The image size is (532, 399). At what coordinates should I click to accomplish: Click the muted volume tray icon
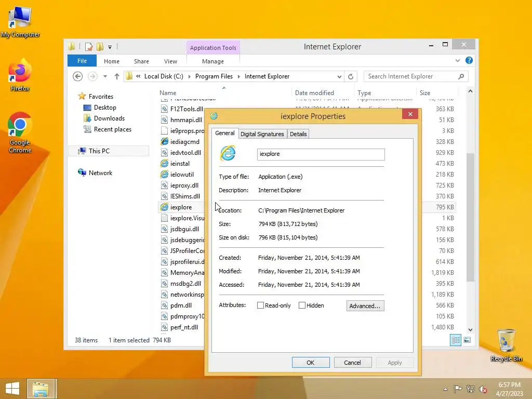[483, 389]
